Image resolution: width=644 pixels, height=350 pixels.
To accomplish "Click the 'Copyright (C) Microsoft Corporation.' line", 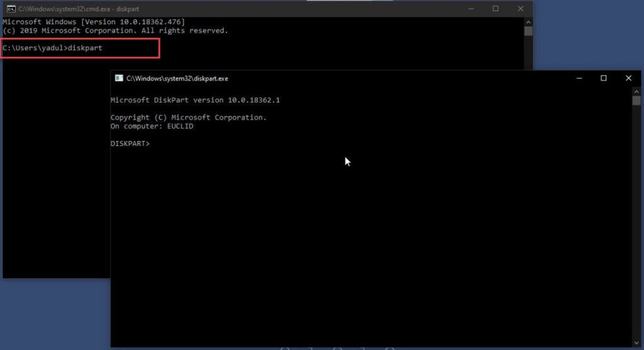I will pyautogui.click(x=189, y=118).
